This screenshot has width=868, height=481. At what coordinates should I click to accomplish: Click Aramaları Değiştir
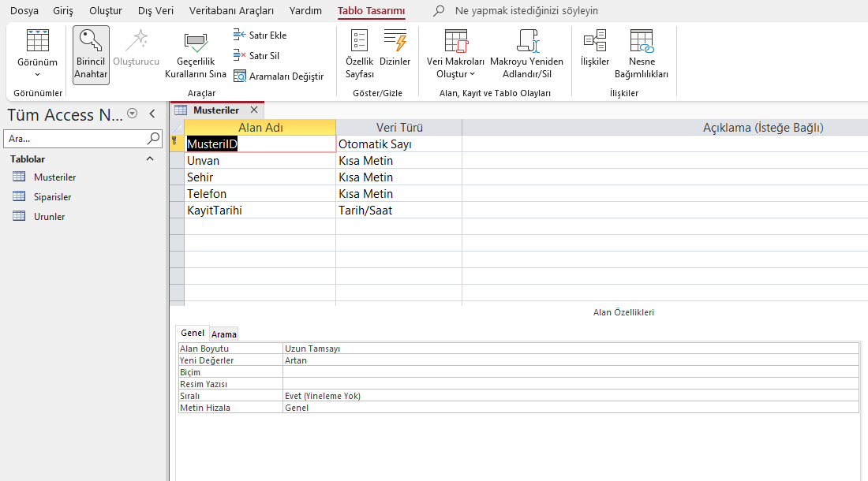click(279, 76)
